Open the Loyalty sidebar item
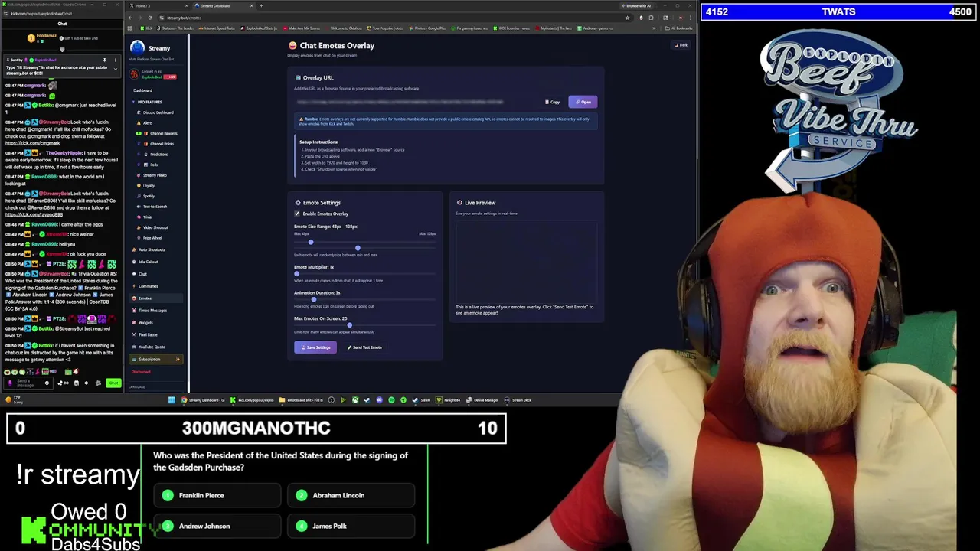Image resolution: width=980 pixels, height=551 pixels. point(149,185)
